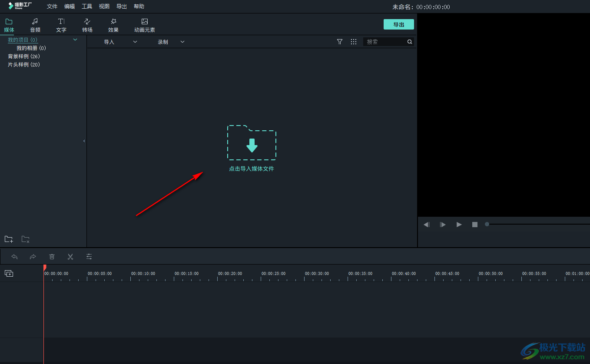
Task: Select 我的相册 (0) album
Action: (x=31, y=48)
